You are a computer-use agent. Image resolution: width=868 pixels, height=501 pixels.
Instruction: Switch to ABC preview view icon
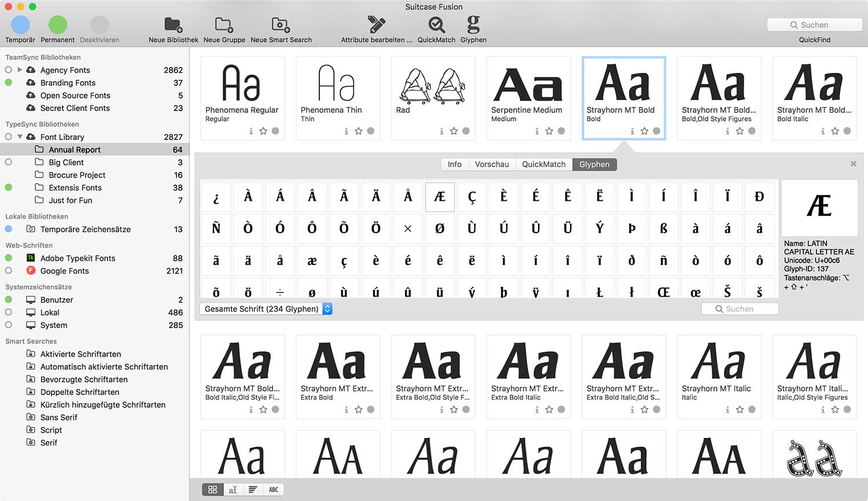tap(273, 489)
